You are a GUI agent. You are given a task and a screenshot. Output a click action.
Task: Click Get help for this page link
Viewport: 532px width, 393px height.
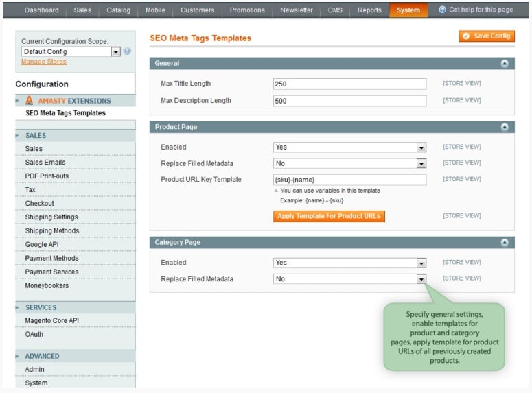pos(481,10)
